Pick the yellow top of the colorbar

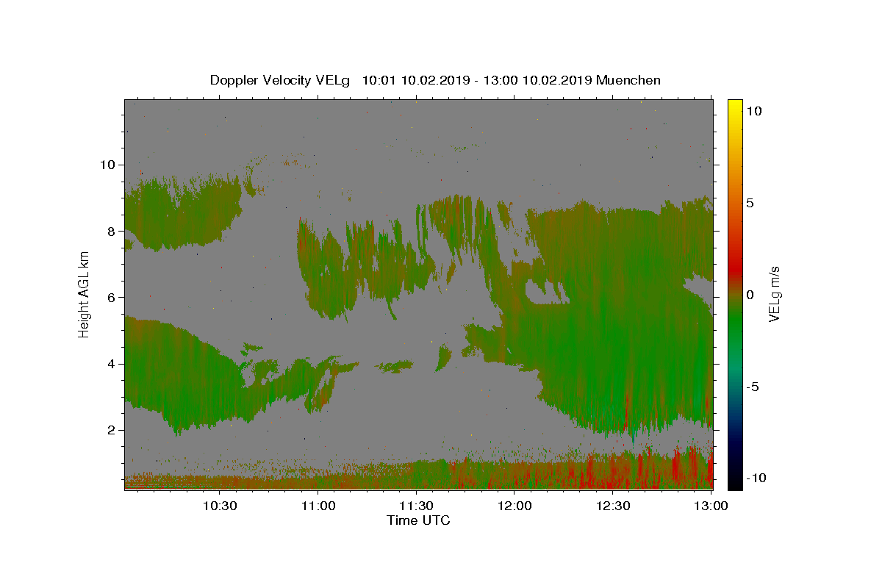pyautogui.click(x=735, y=107)
